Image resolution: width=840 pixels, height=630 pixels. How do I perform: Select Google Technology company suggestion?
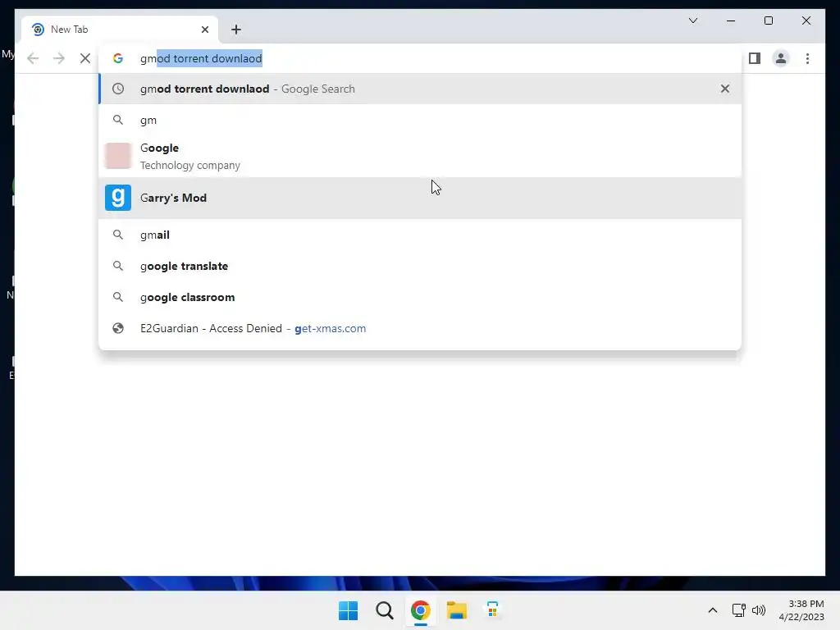click(420, 156)
